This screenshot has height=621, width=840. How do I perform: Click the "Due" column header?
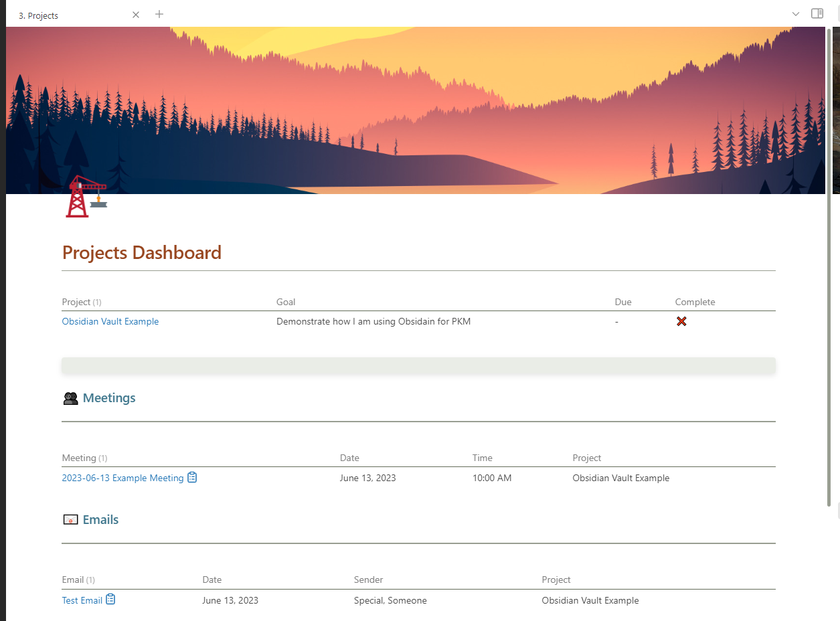(x=623, y=302)
